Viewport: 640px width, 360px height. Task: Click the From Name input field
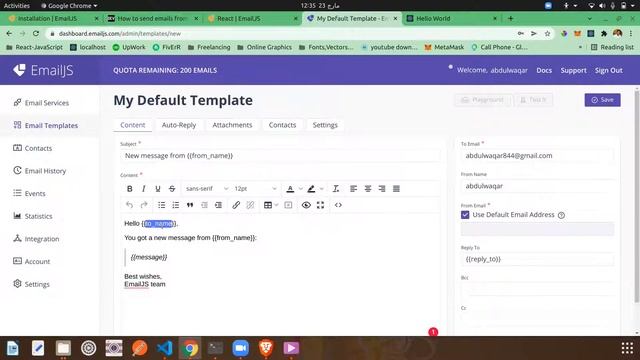[x=537, y=186]
